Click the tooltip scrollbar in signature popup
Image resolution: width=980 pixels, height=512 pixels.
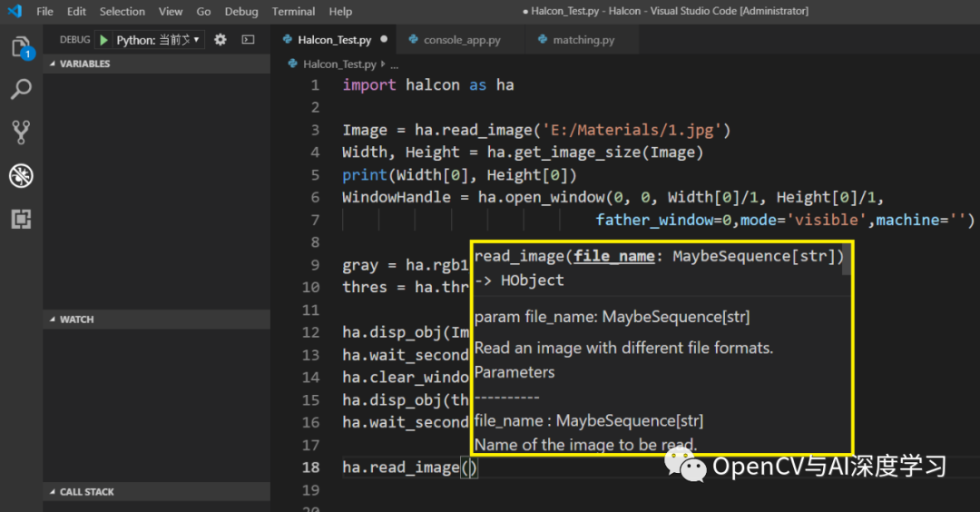847,260
